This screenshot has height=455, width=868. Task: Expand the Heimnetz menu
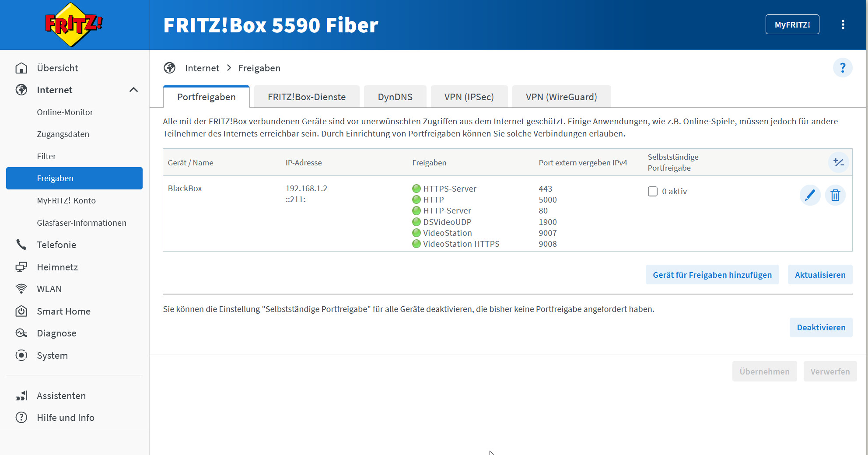click(57, 267)
